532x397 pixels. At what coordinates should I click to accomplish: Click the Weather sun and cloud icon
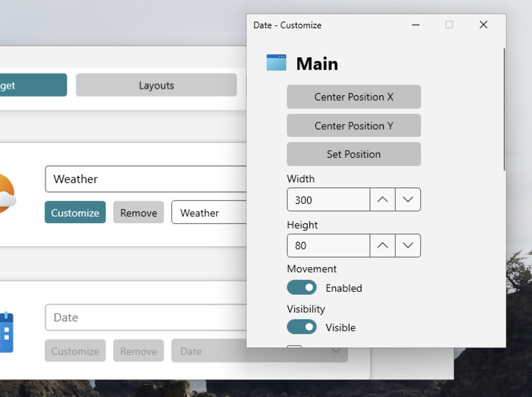[x=6, y=194]
